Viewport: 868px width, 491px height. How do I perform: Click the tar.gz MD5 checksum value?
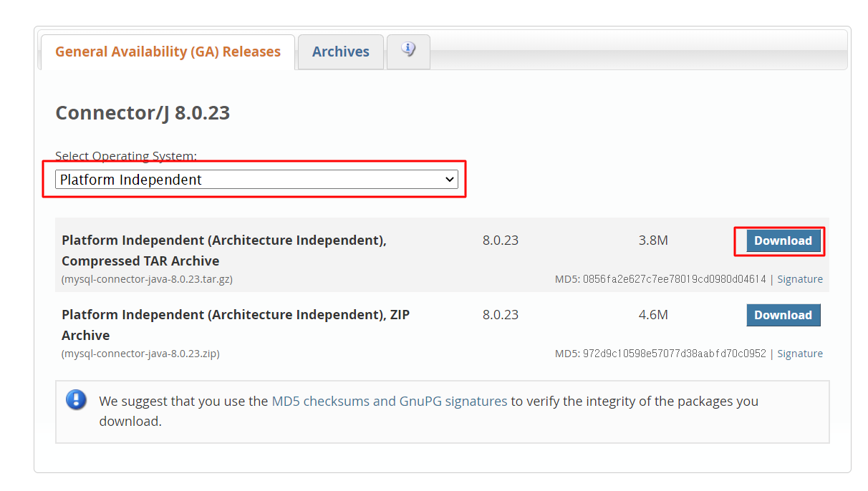674,279
